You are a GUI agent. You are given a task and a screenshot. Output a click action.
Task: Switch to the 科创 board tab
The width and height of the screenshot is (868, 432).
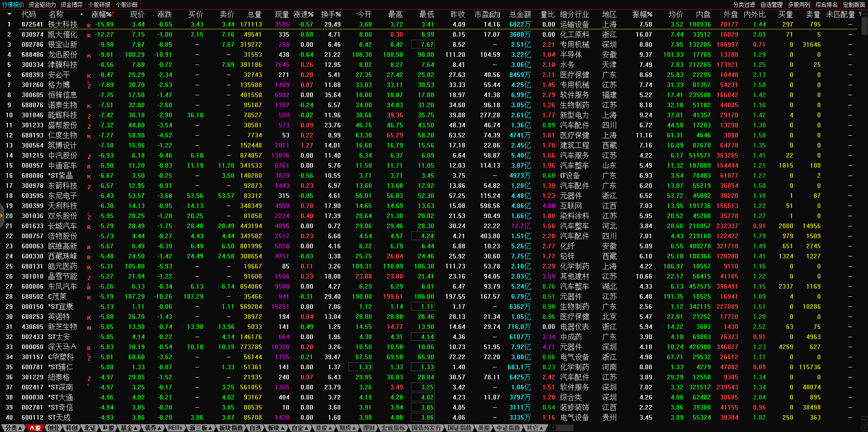click(x=72, y=428)
